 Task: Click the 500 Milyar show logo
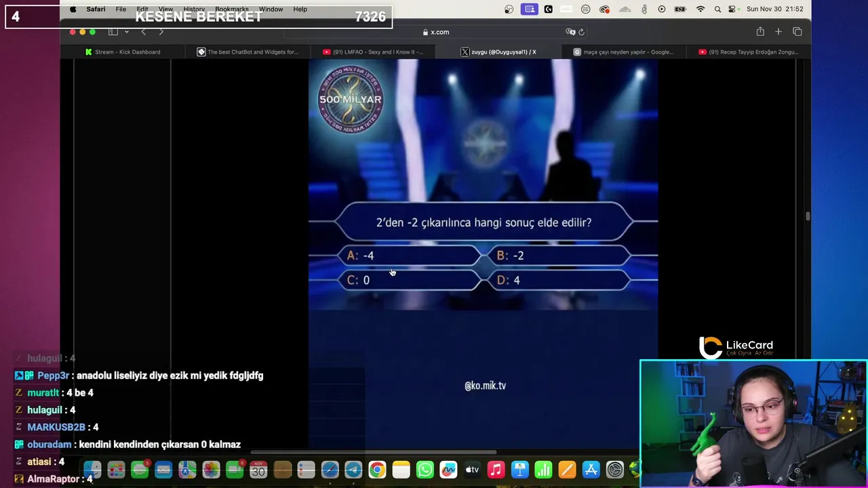click(x=351, y=99)
